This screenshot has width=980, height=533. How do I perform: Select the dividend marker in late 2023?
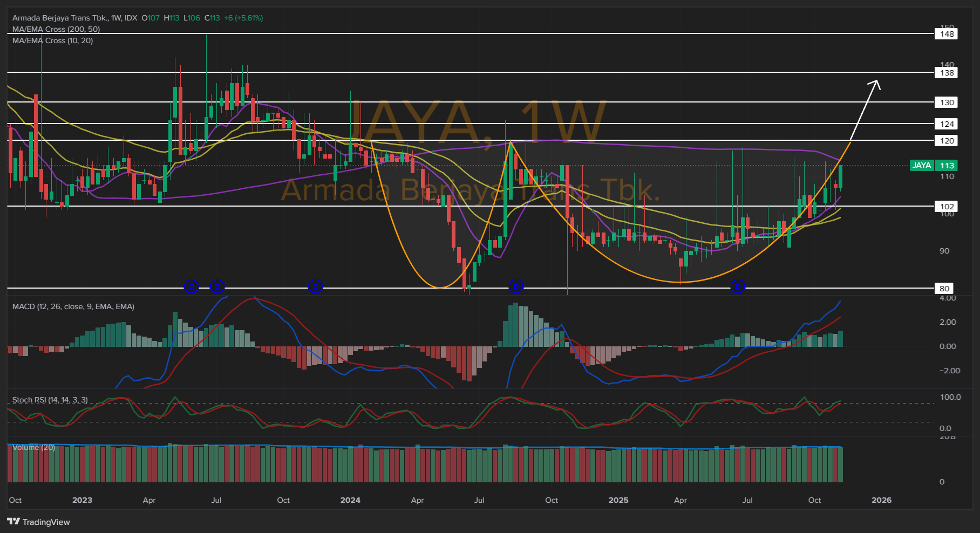tap(315, 286)
